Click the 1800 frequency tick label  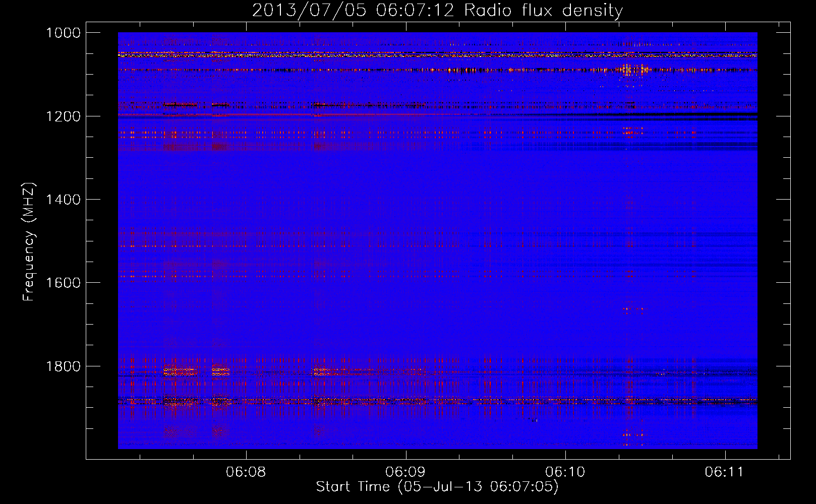[63, 366]
